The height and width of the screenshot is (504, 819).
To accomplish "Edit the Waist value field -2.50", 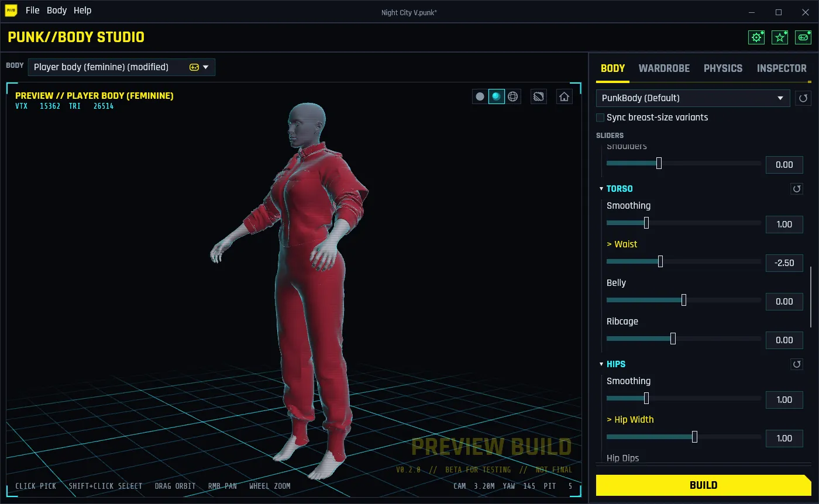I will click(x=784, y=263).
